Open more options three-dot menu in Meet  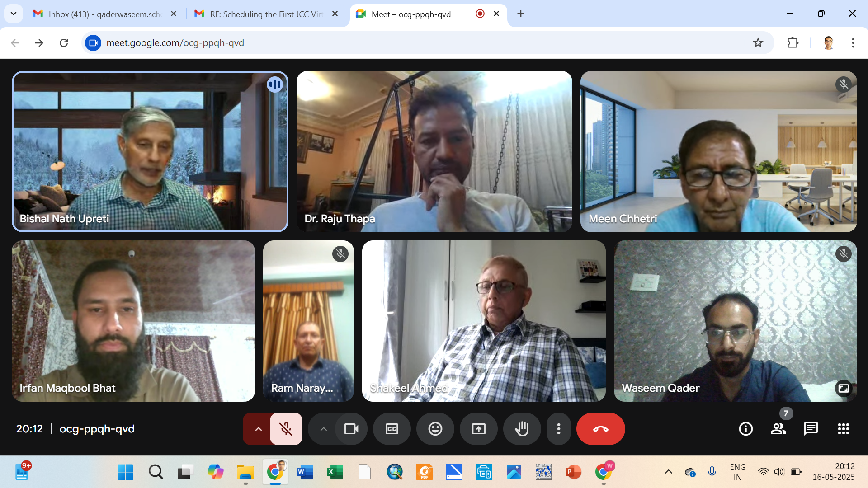point(559,429)
